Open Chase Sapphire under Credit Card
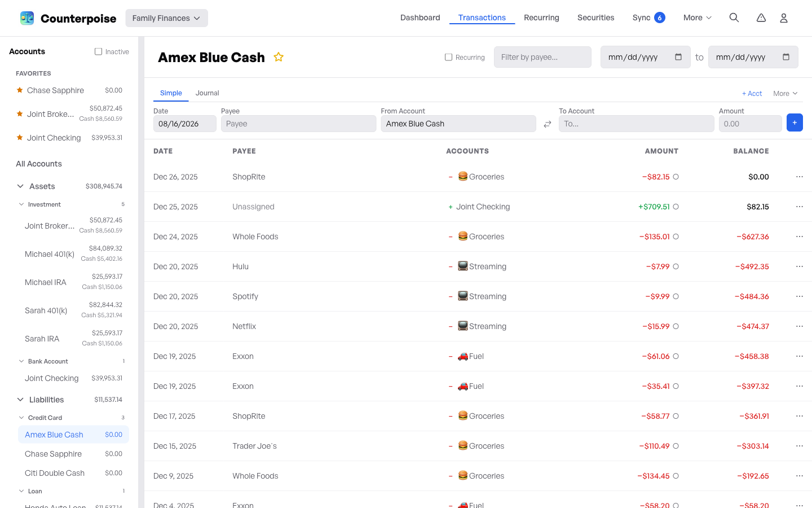The height and width of the screenshot is (508, 812). [73, 454]
